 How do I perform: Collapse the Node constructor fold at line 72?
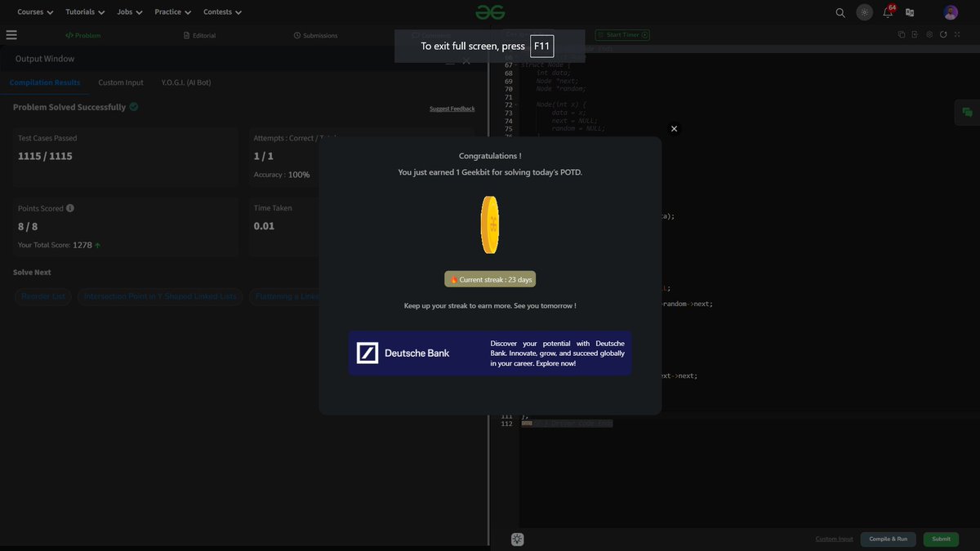(516, 105)
